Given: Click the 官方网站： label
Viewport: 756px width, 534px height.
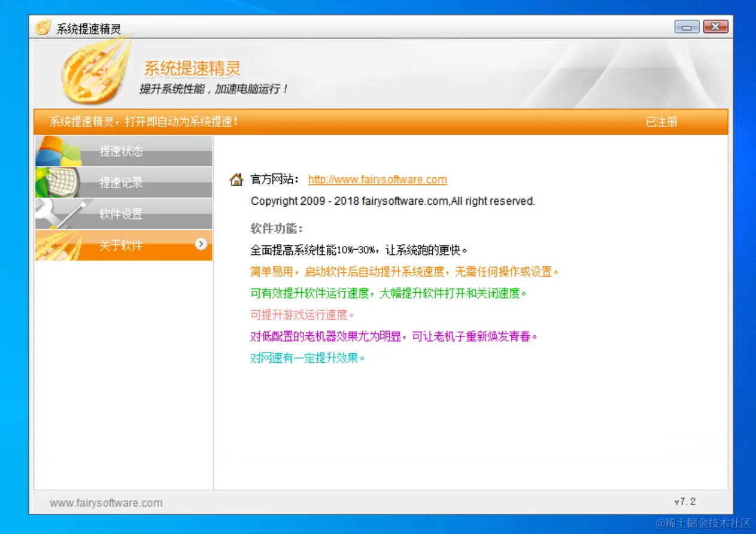Looking at the screenshot, I should tap(275, 180).
